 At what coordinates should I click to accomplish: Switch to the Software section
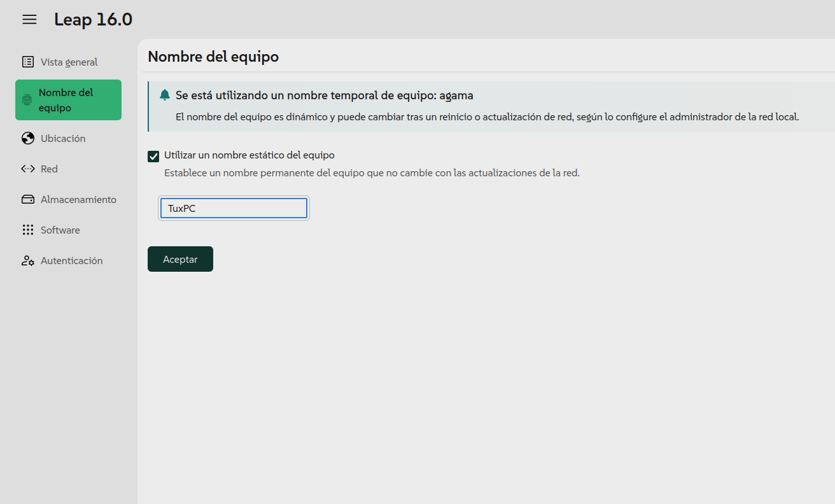point(60,230)
